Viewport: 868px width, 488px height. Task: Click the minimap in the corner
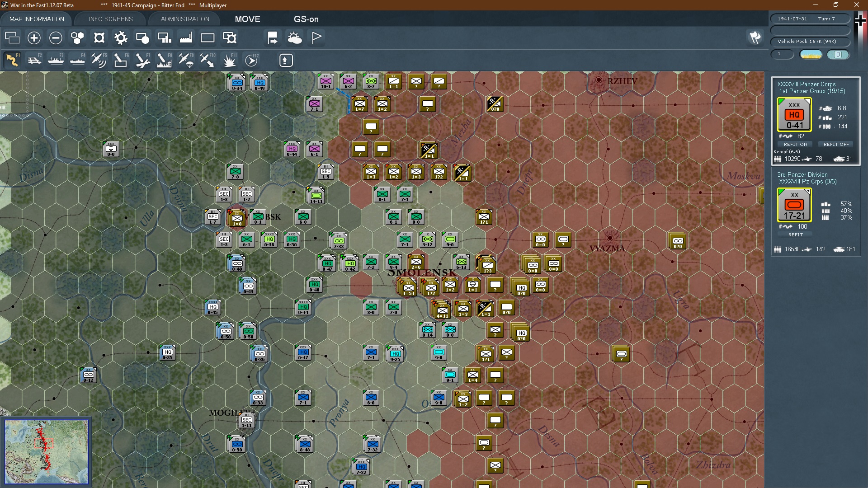click(46, 452)
